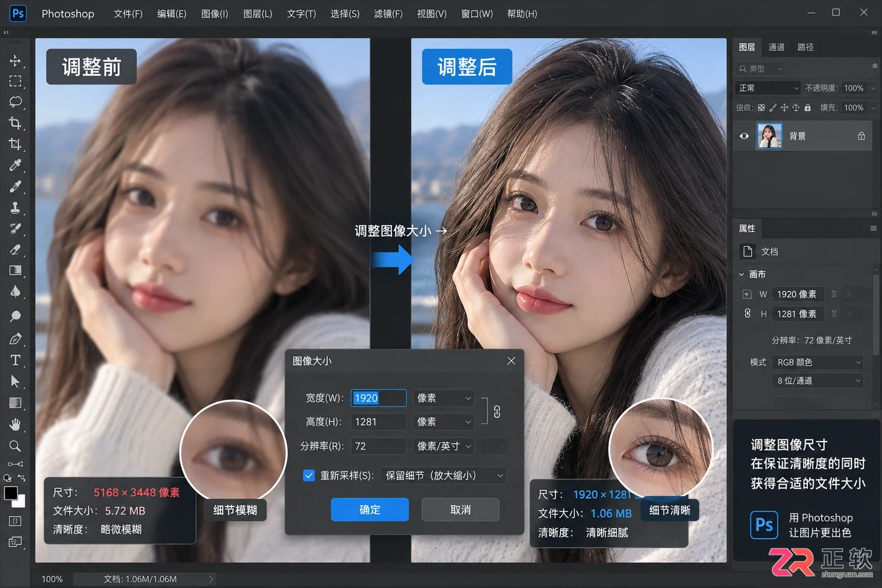Screen dimensions: 882x588
Task: Open the RGB 颜色 mode dropdown
Action: click(818, 362)
